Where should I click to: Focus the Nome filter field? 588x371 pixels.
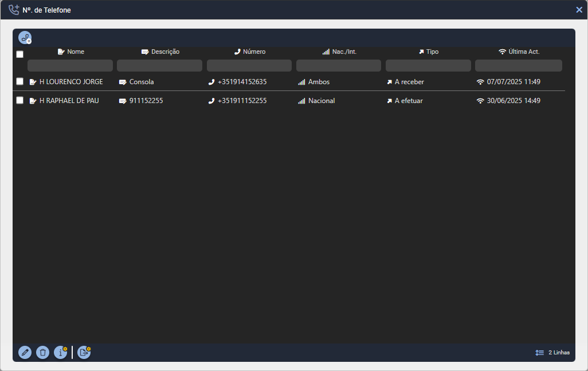[x=70, y=66]
